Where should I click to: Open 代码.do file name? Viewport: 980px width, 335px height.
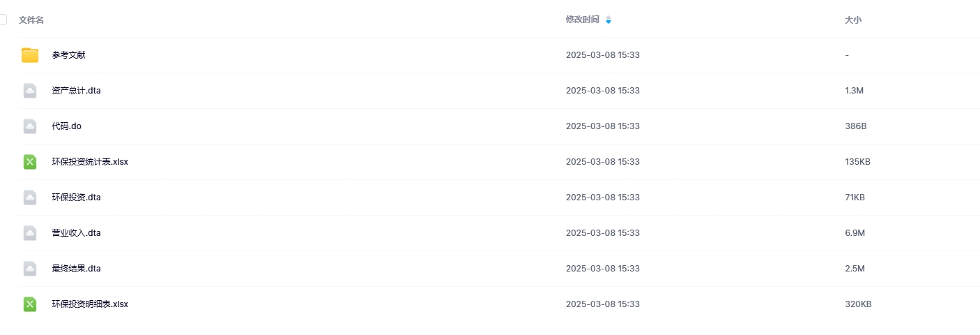click(66, 126)
